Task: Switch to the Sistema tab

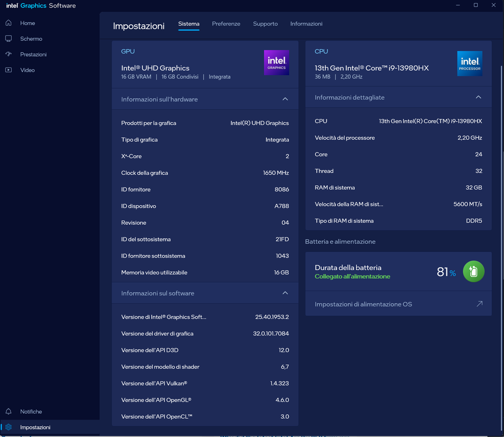Action: pos(189,24)
